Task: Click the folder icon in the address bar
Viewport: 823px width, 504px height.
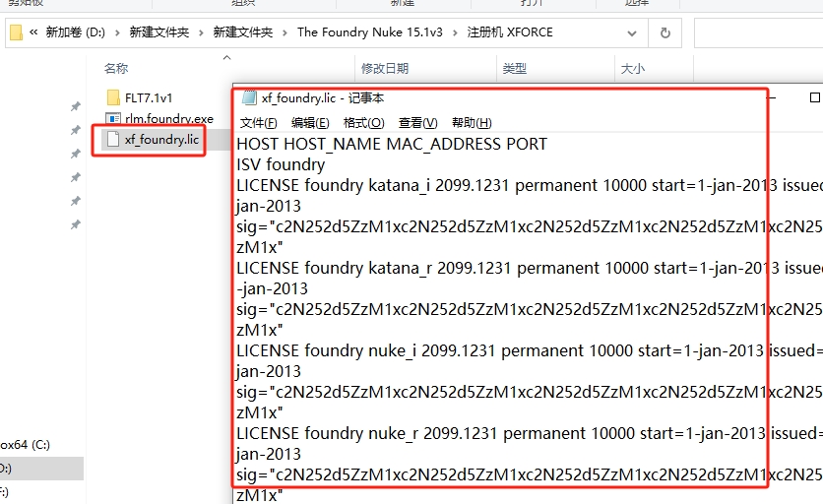Action: click(x=16, y=32)
